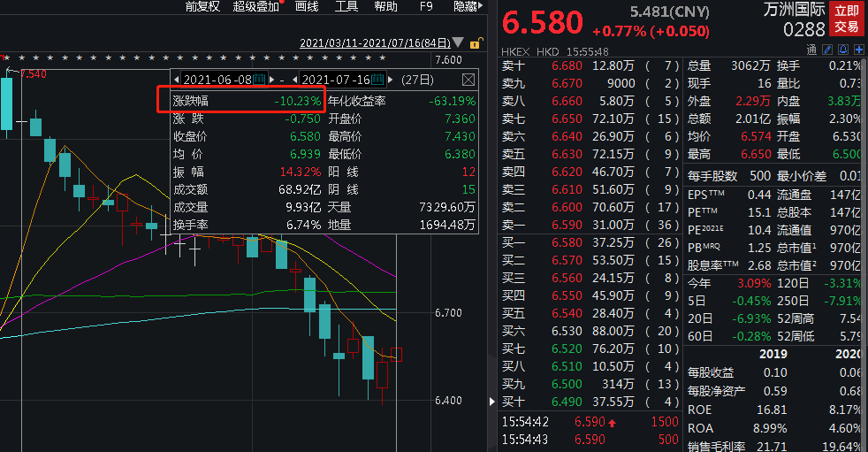Click the 每手股数 value 500
868x452 pixels.
pos(760,176)
